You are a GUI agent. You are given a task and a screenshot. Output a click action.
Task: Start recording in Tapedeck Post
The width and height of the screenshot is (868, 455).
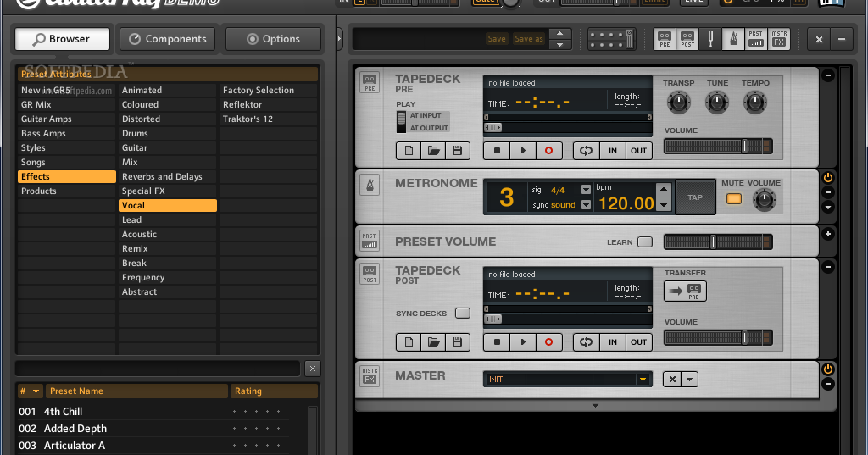click(548, 342)
